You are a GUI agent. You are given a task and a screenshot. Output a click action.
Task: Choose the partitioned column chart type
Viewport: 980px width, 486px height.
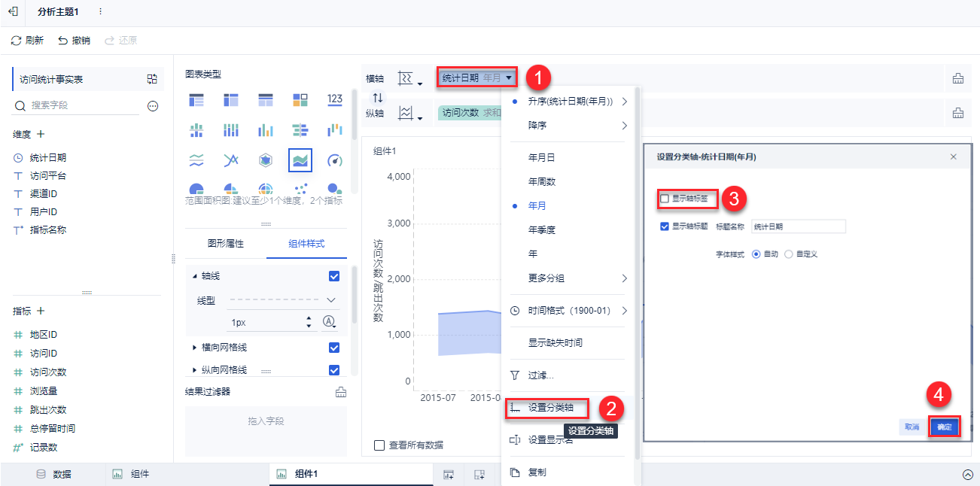[196, 130]
